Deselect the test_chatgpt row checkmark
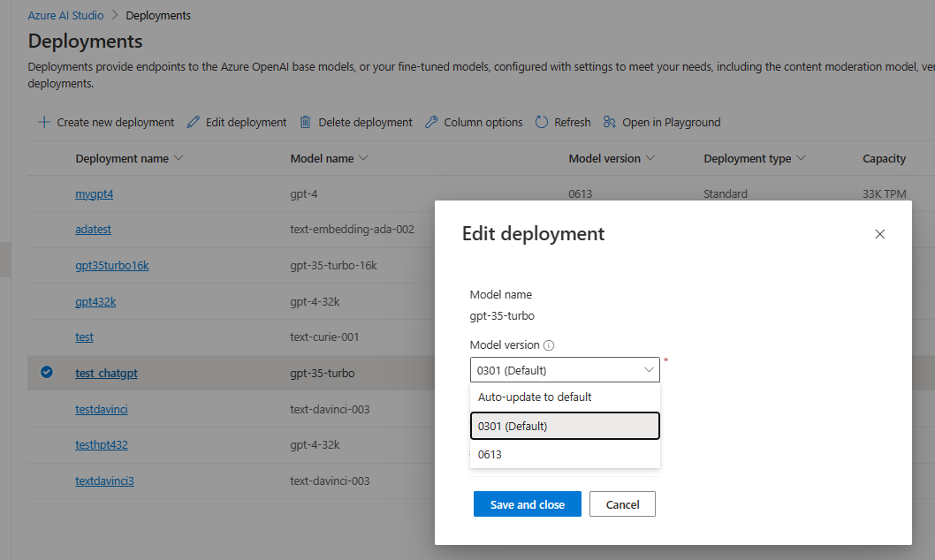Viewport: 935px width, 560px height. point(46,372)
